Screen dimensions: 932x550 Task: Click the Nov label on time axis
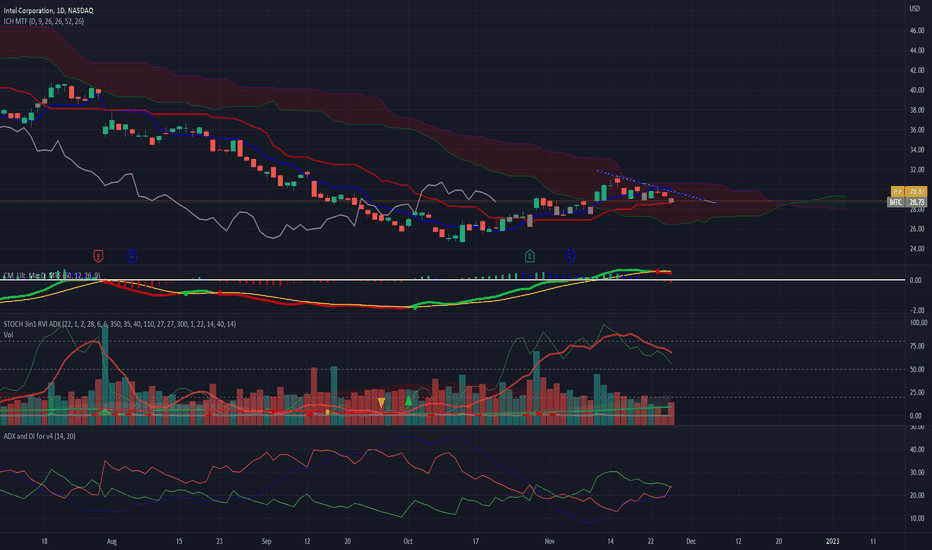click(549, 542)
